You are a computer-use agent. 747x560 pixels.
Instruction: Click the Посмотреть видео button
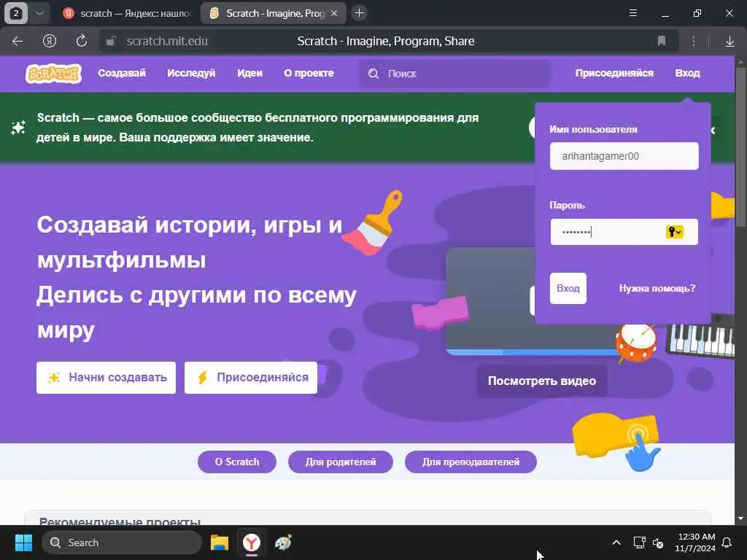pos(542,381)
